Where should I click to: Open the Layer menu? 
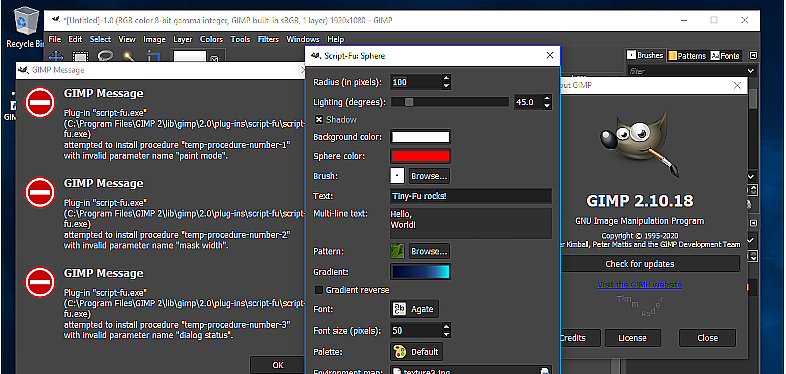182,39
